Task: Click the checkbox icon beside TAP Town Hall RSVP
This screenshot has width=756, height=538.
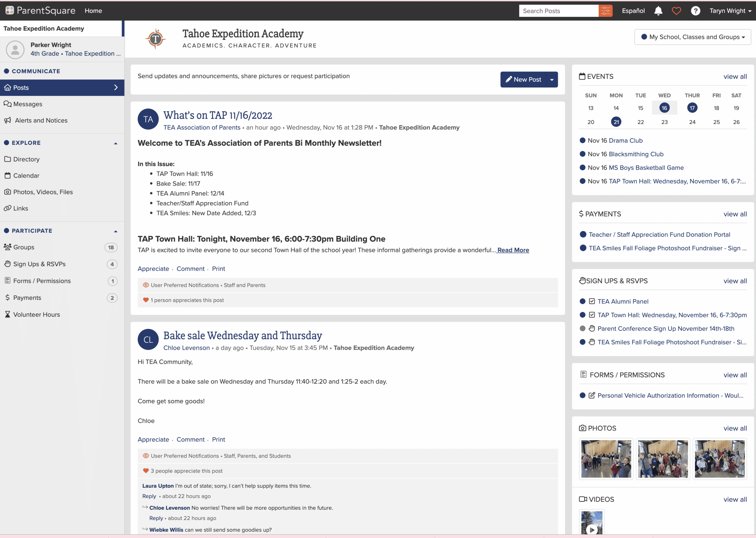Action: click(592, 315)
